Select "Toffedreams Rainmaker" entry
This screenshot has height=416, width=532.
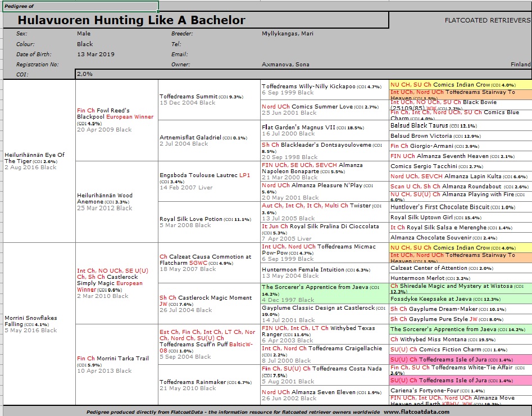209,385
